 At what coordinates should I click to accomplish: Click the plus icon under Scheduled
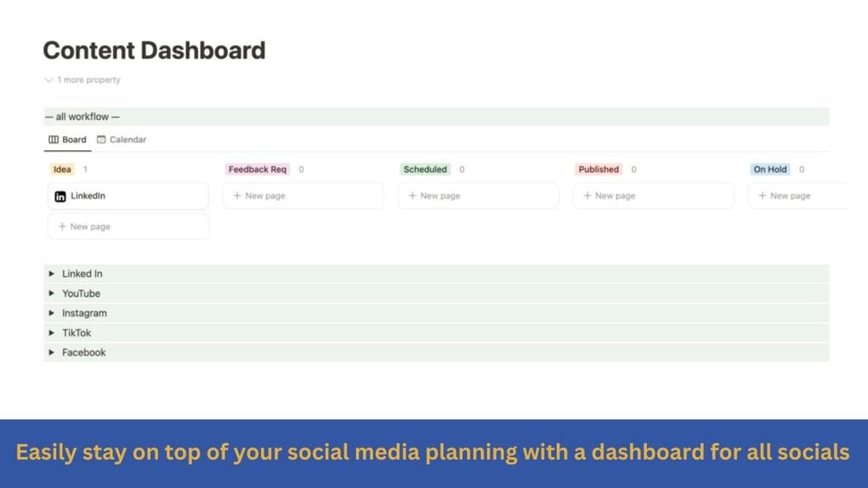click(413, 196)
